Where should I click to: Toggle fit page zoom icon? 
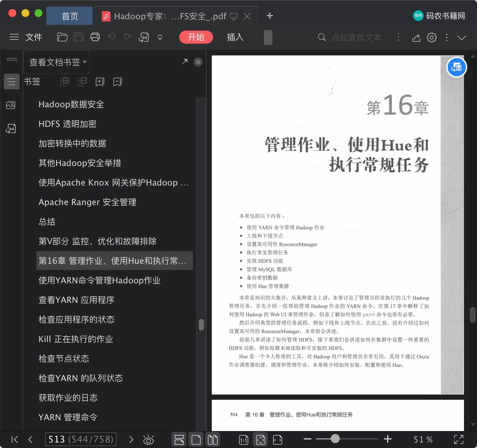pos(261,440)
